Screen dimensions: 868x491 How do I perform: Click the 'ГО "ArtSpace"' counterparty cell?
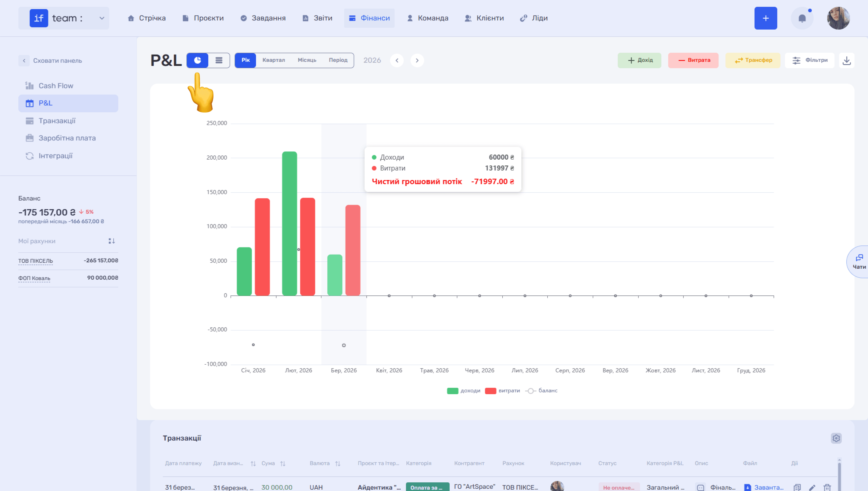tap(475, 487)
